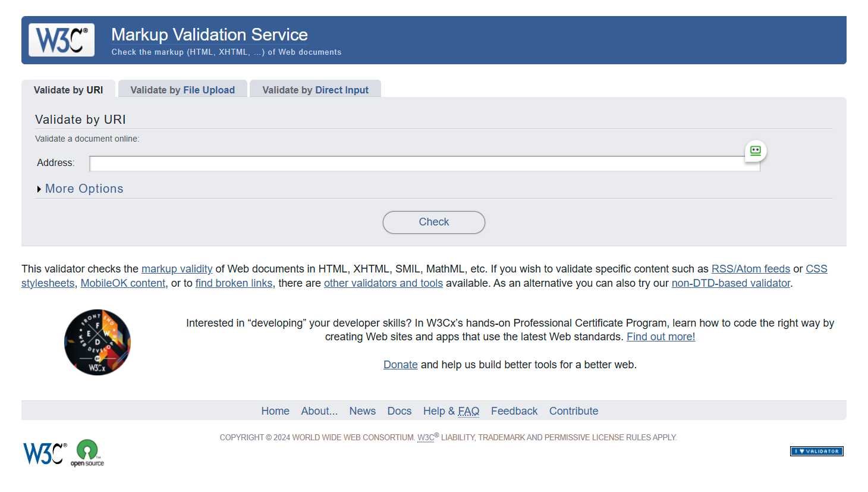The image size is (868, 492).
Task: Go to Feedback in footer navigation
Action: (514, 411)
